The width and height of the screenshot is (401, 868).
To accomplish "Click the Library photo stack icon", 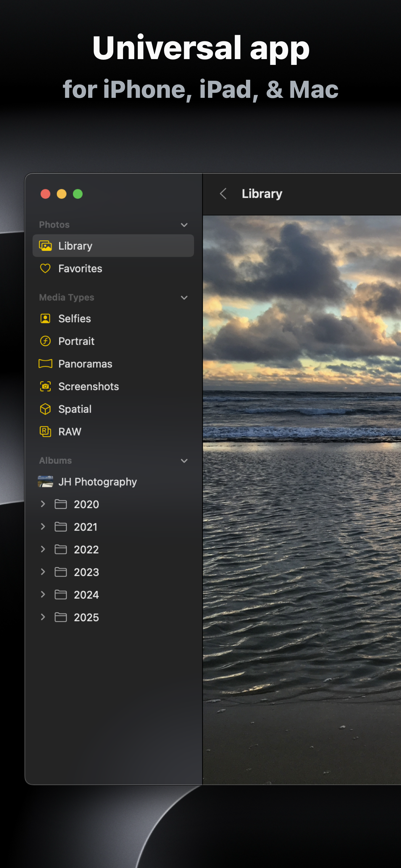I will 46,246.
